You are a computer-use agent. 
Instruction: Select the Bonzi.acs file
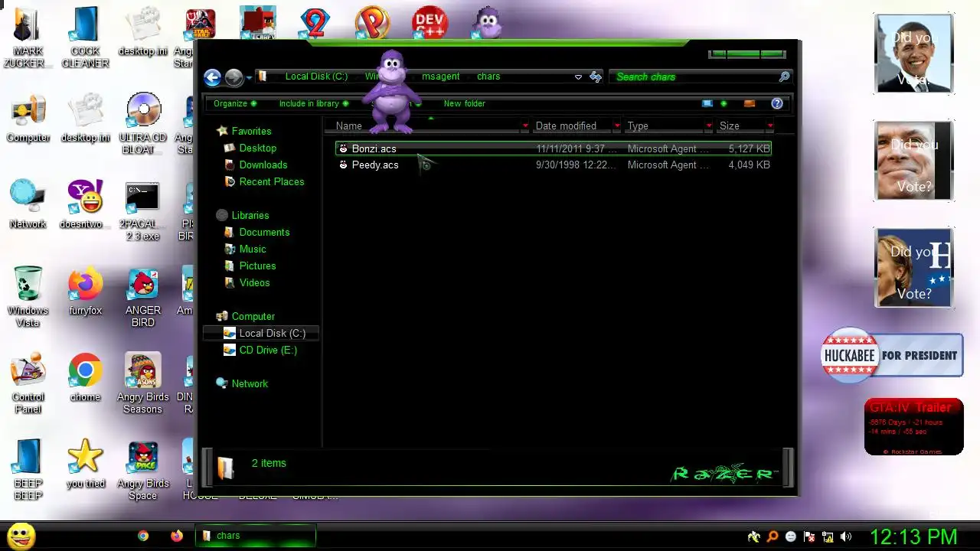(x=554, y=148)
